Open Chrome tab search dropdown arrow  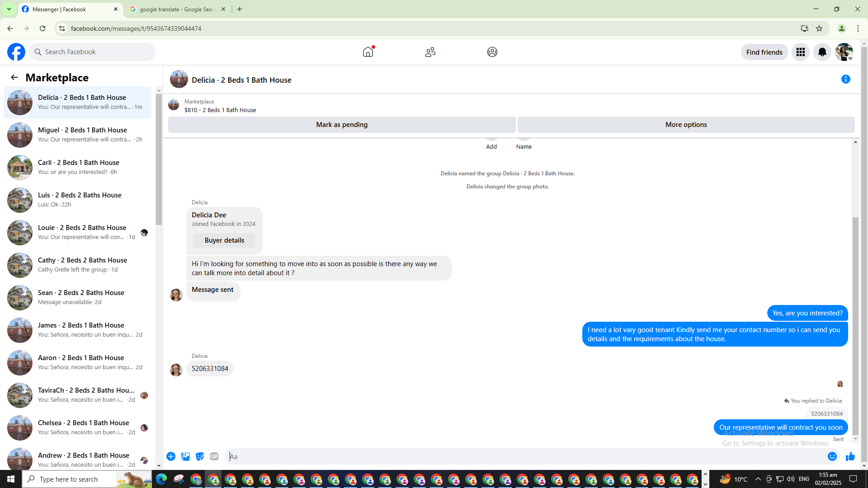coord(9,9)
